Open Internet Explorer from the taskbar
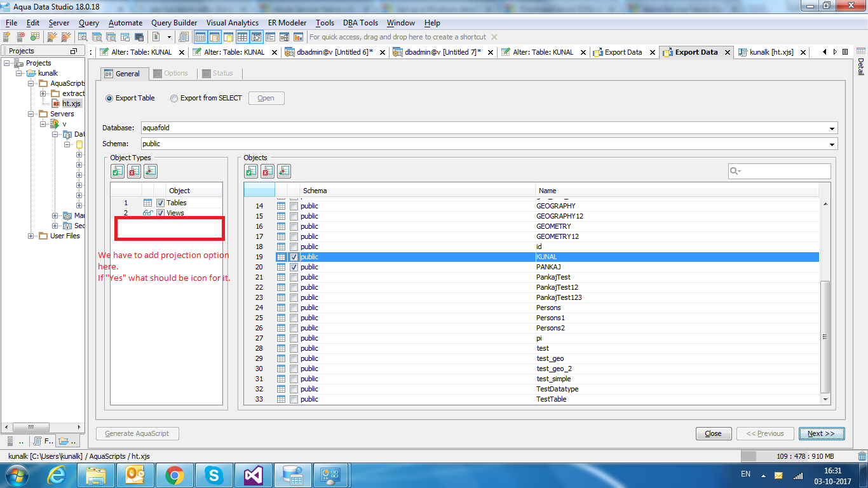The height and width of the screenshot is (488, 868). tap(57, 475)
